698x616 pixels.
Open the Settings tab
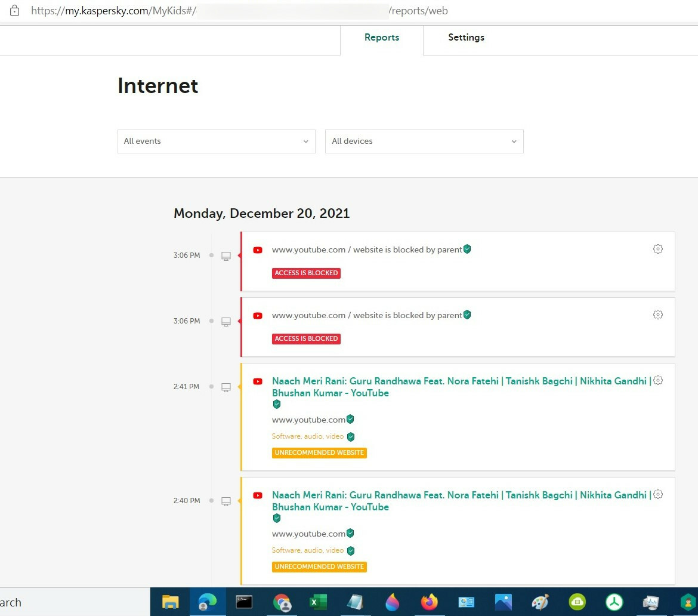coord(466,38)
